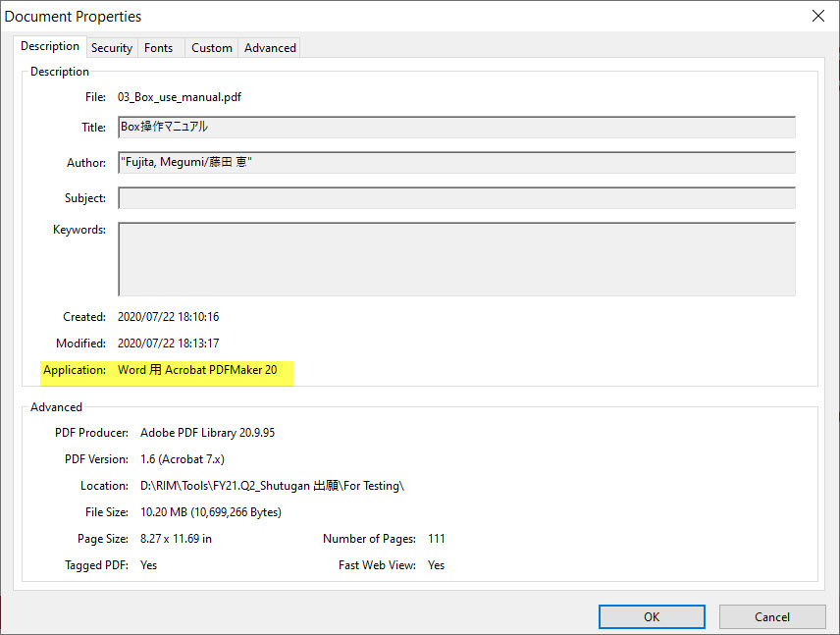Click the Created date value
840x635 pixels.
[x=168, y=317]
